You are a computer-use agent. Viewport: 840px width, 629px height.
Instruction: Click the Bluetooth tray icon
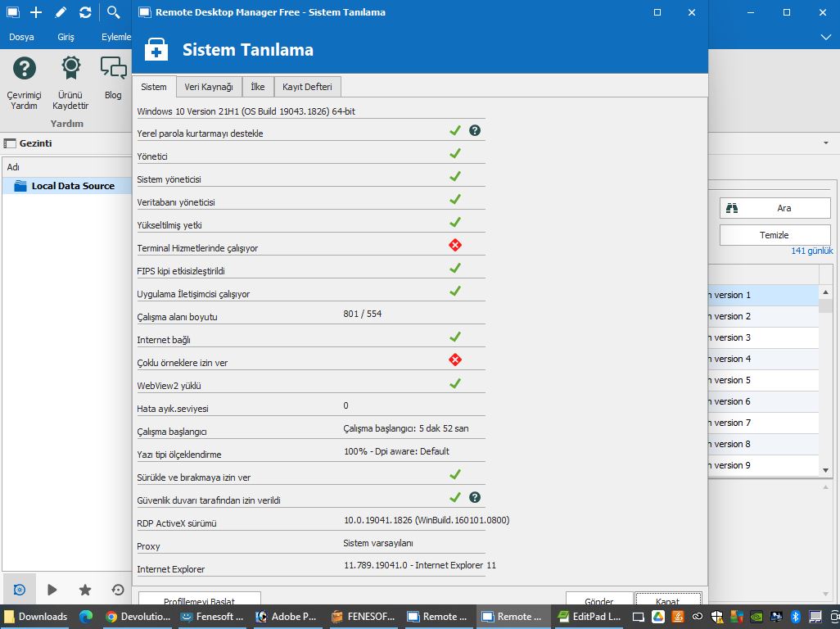point(796,617)
